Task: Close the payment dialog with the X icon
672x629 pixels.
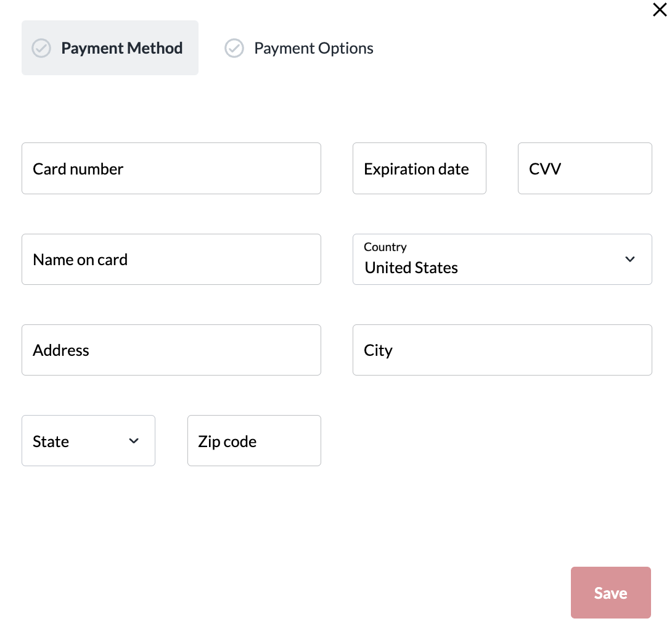Action: (x=660, y=9)
